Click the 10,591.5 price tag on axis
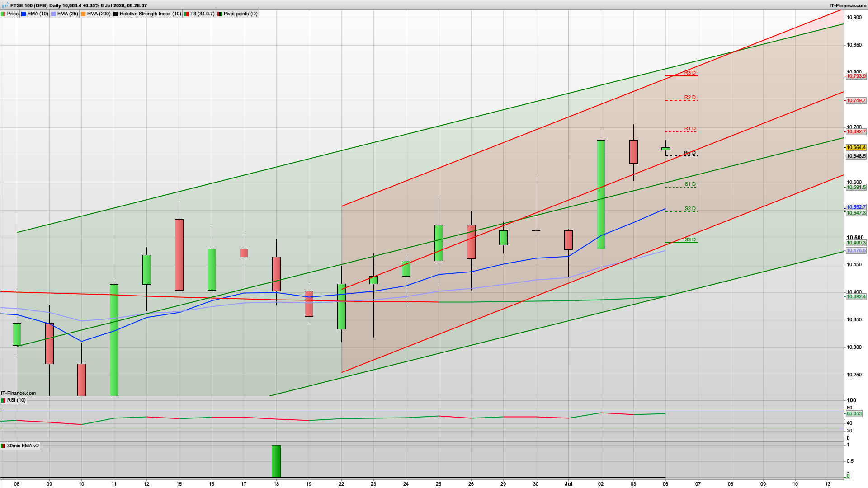Screen dimensions: 868x488 [856, 188]
